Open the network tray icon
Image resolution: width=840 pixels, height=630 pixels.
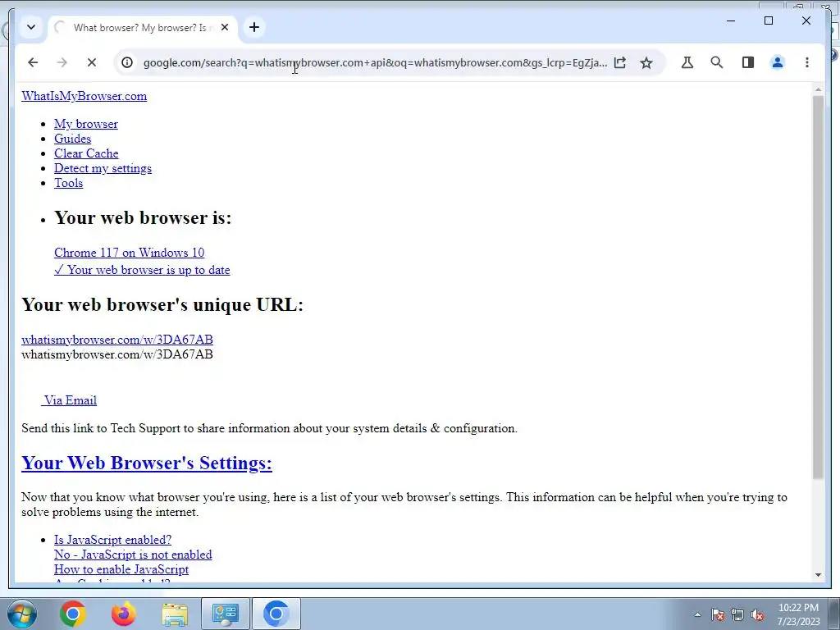(737, 614)
